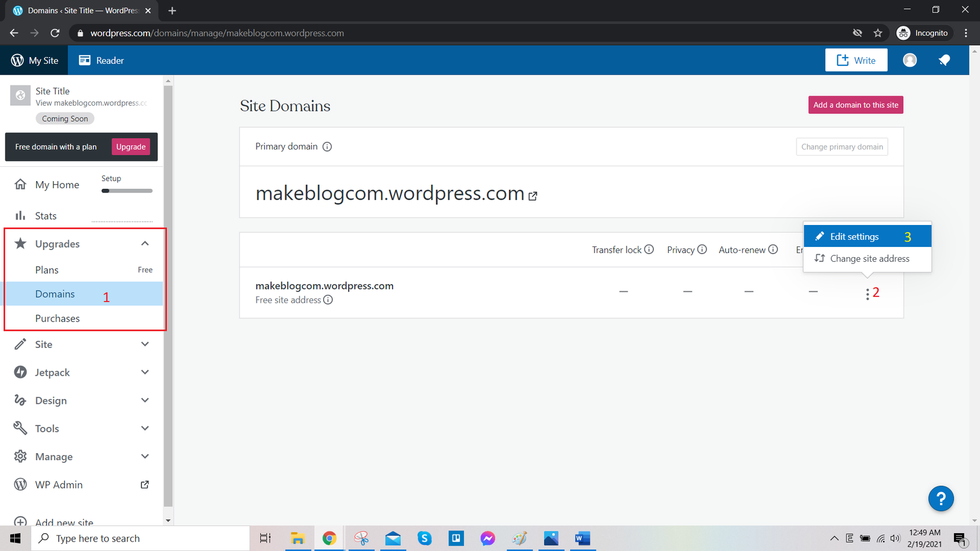Open My Site from the WordPress masterbar

(x=34, y=60)
